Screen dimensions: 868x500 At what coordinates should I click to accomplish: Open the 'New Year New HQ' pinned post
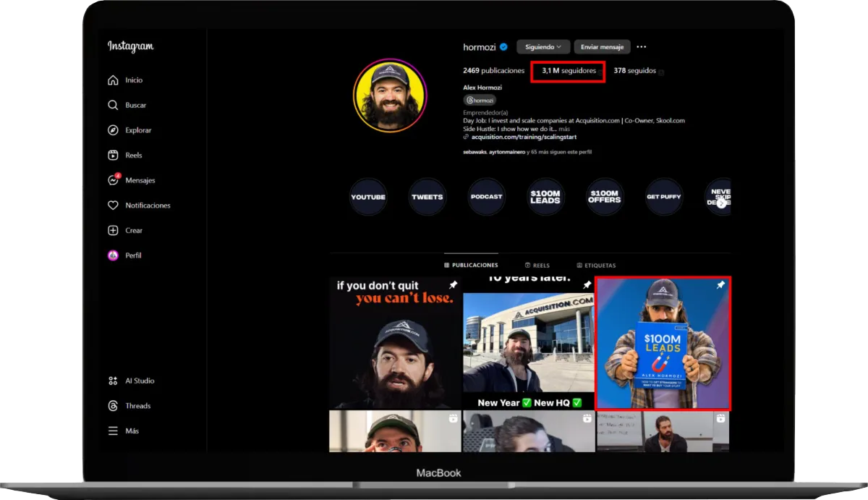529,343
